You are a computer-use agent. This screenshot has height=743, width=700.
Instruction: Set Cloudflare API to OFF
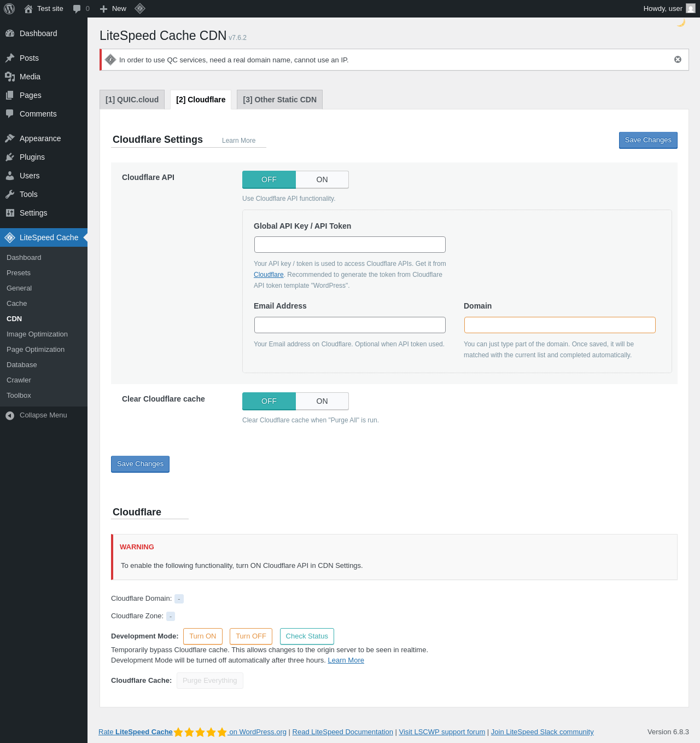(269, 179)
